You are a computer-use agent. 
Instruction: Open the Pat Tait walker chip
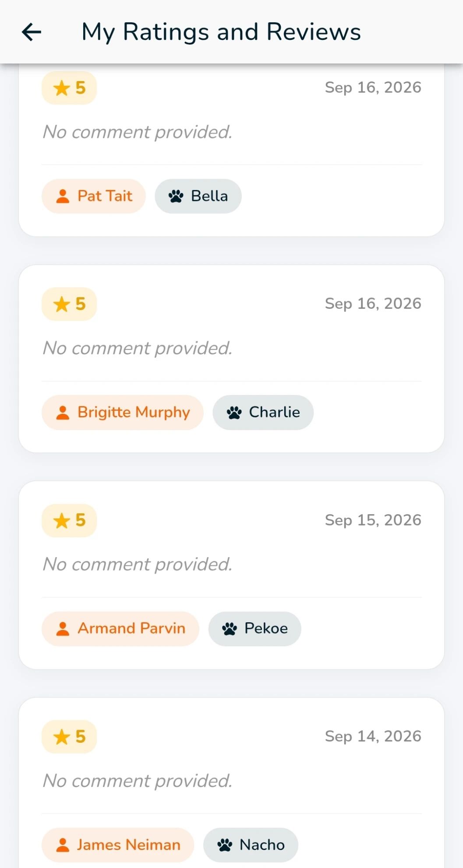(x=94, y=196)
